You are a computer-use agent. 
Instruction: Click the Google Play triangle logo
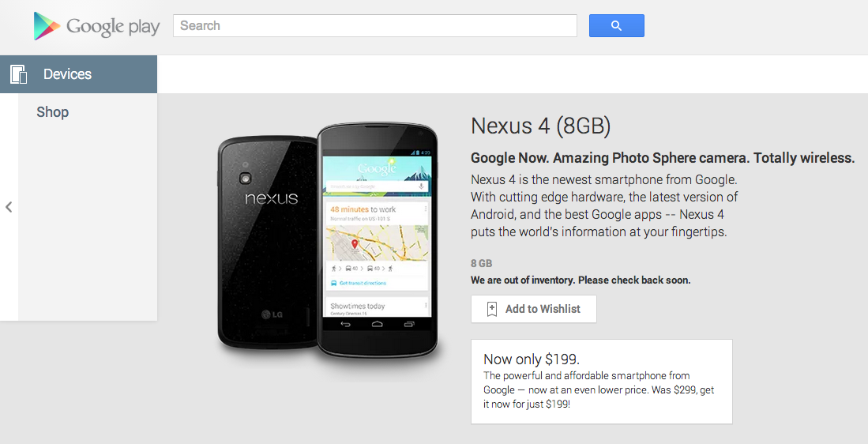point(47,26)
